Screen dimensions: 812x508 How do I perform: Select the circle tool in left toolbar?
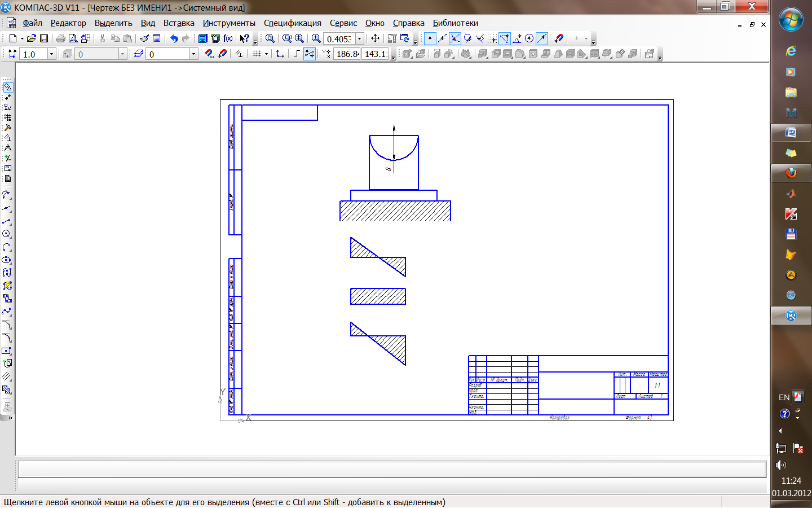(7, 234)
